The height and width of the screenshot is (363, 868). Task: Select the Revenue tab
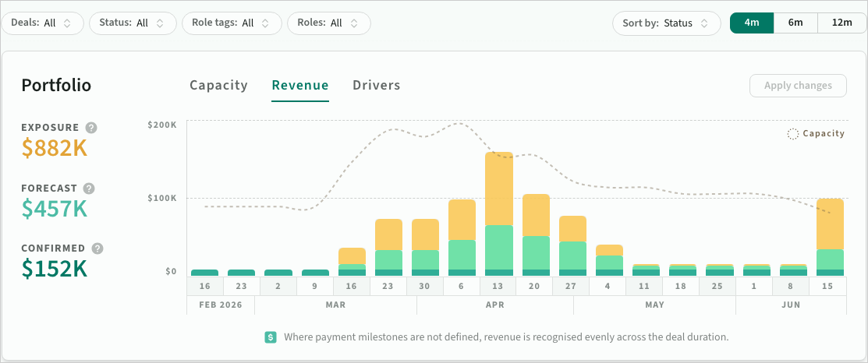(300, 86)
